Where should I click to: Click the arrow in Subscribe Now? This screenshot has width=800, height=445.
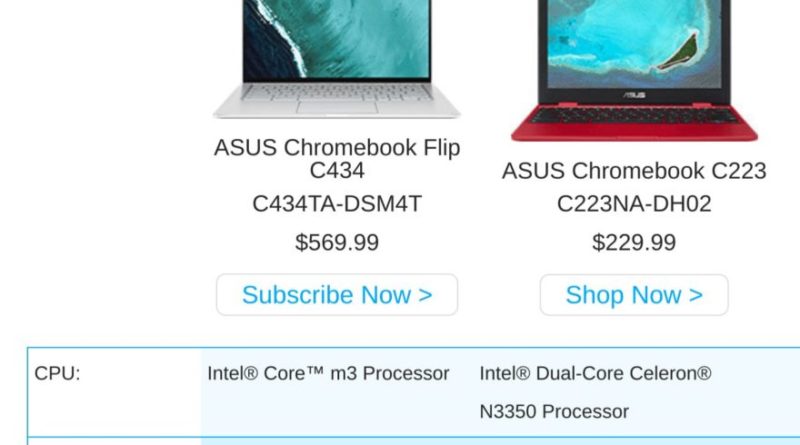click(x=426, y=295)
